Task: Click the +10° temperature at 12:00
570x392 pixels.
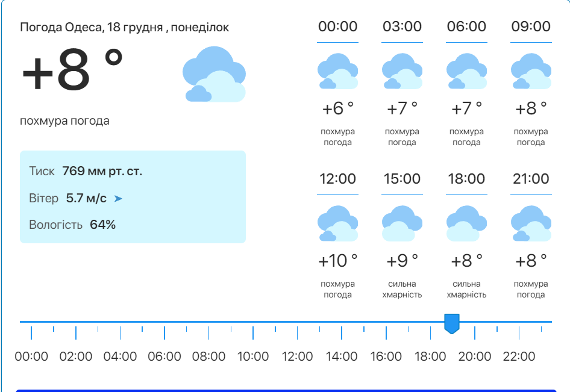Action: [x=337, y=261]
